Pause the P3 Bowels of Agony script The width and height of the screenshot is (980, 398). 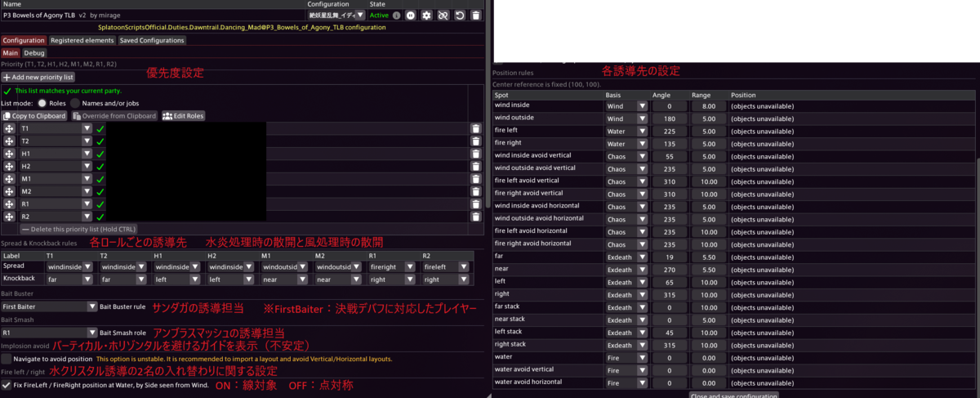(410, 16)
